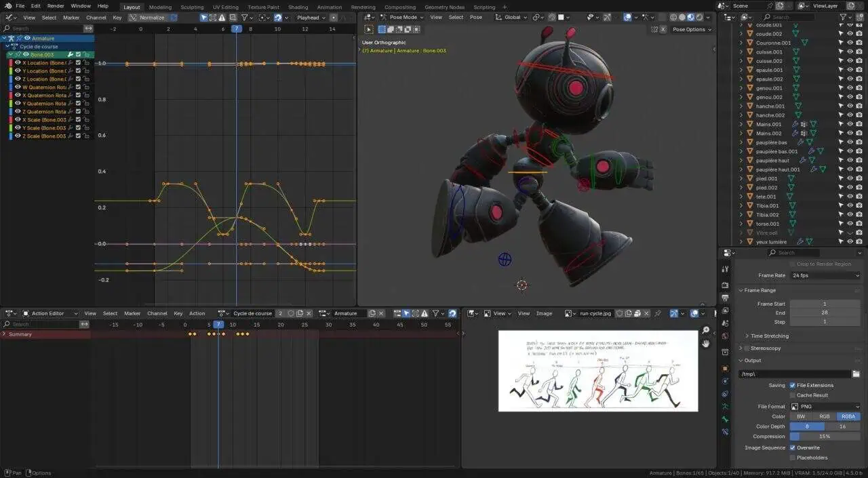Expand the Time Stretching panel
This screenshot has width=868, height=478.
(x=769, y=336)
